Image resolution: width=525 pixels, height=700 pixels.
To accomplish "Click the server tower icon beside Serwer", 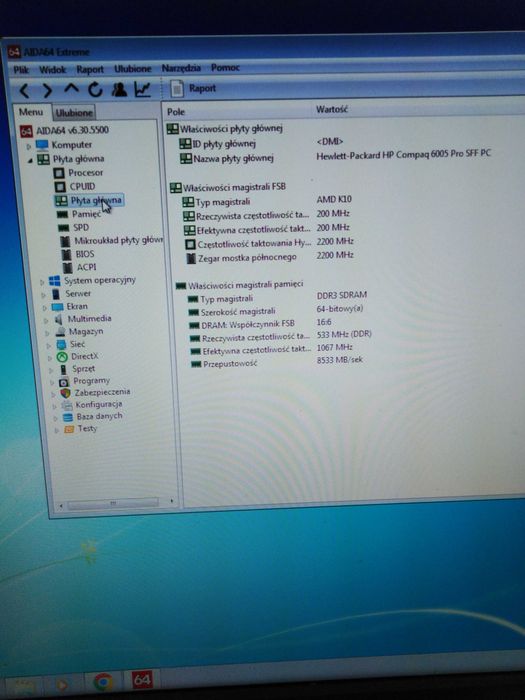I will click(x=56, y=294).
